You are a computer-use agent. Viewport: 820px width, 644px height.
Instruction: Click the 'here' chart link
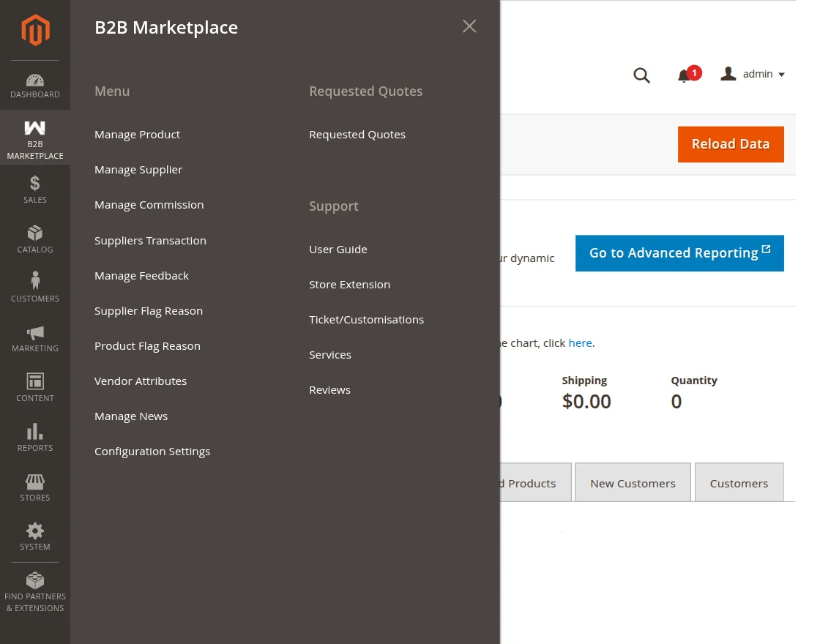point(581,342)
